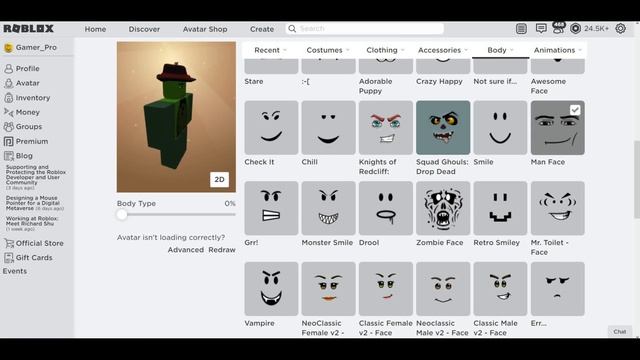Open the Groups sidebar icon
Image resolution: width=640 pixels, height=360 pixels.
pyautogui.click(x=8, y=127)
